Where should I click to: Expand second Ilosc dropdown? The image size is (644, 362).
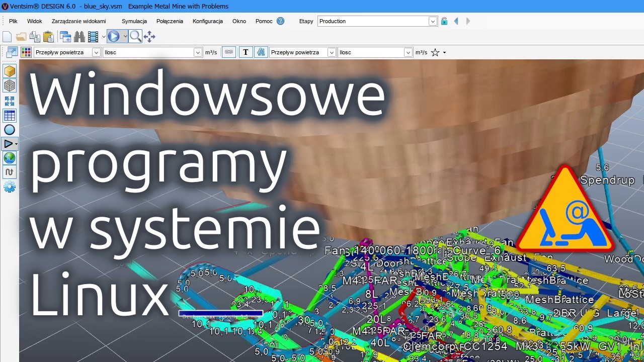[409, 52]
